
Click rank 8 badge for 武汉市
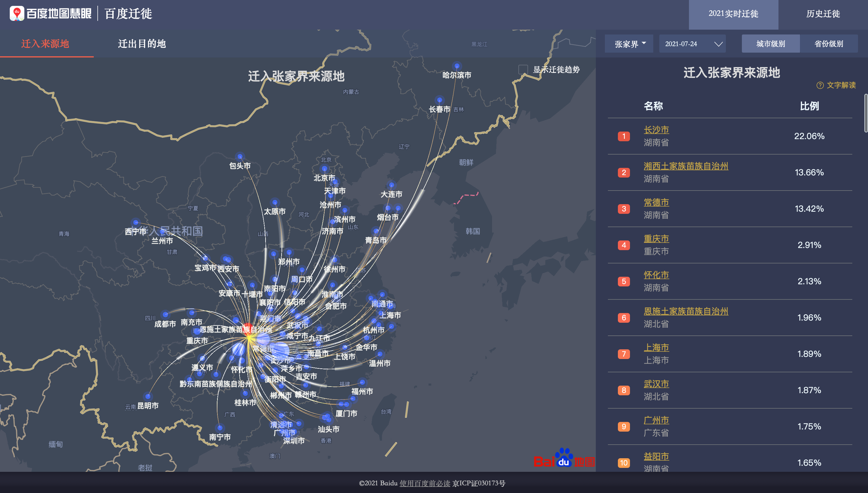[624, 390]
